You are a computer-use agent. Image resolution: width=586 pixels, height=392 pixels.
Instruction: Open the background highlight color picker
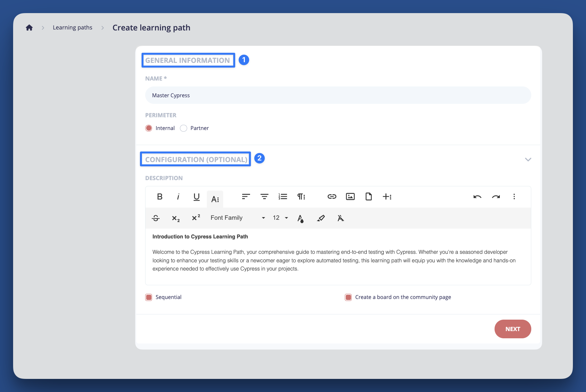click(321, 218)
